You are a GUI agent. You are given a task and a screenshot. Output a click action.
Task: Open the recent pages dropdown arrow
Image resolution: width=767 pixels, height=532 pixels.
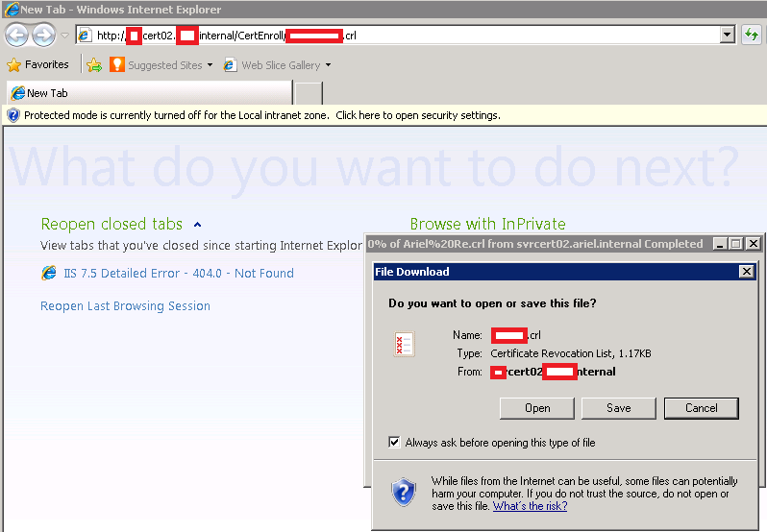click(65, 36)
